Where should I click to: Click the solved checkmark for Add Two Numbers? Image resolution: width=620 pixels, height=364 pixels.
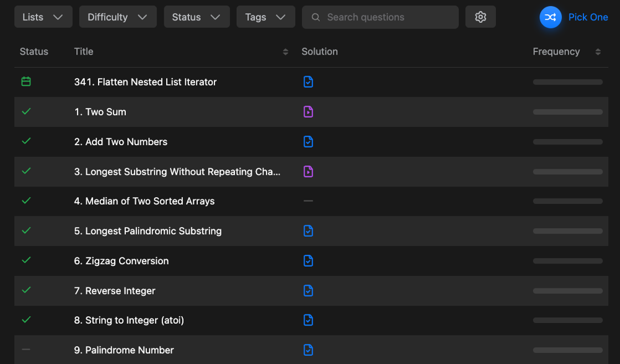[26, 141]
